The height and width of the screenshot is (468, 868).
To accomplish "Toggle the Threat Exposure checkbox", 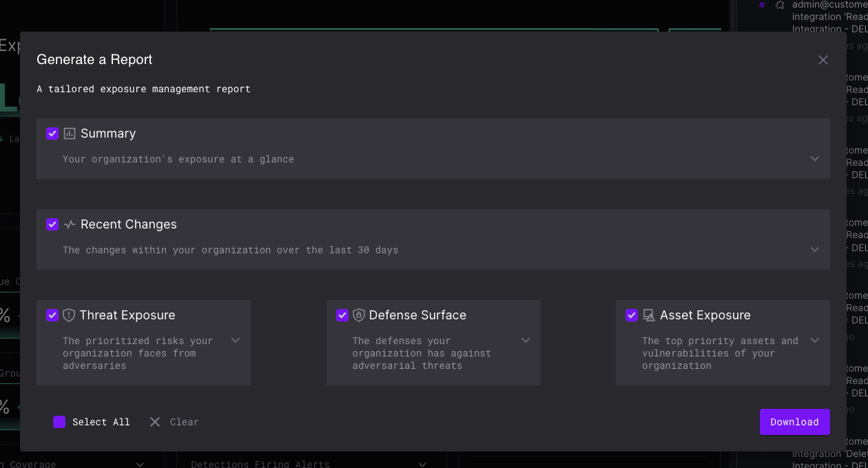I will tap(52, 315).
